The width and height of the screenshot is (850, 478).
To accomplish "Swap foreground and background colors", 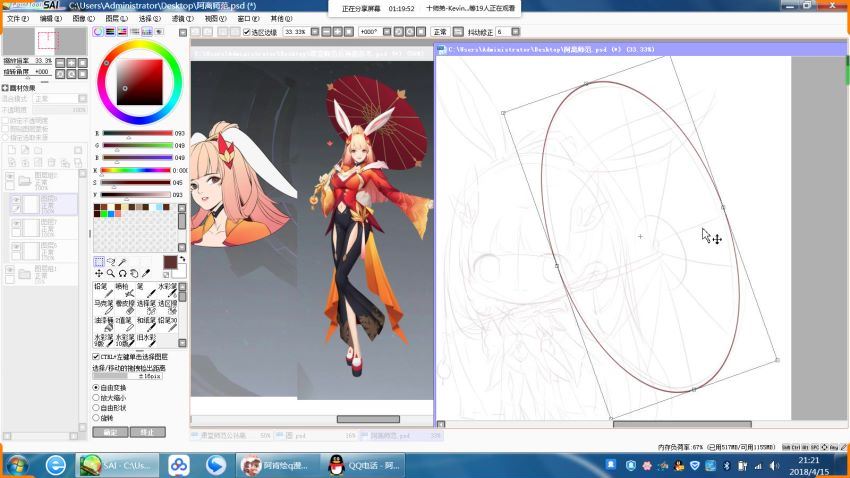I will [182, 259].
